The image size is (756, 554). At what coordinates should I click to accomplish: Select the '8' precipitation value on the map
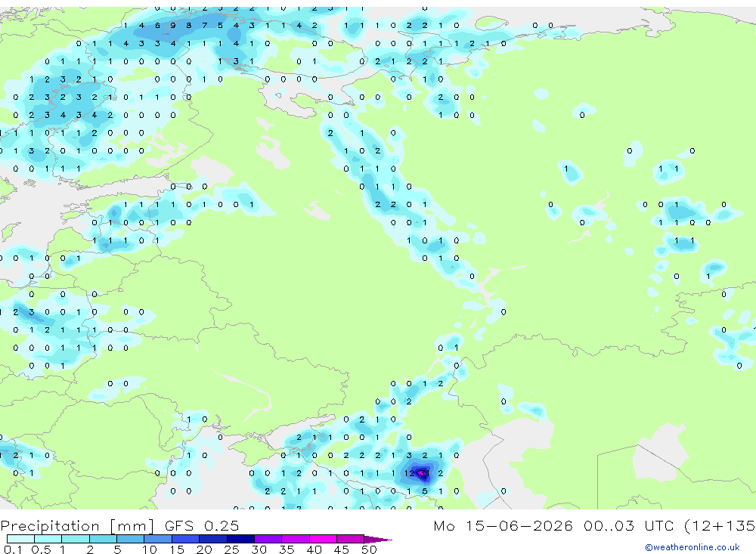click(x=188, y=26)
